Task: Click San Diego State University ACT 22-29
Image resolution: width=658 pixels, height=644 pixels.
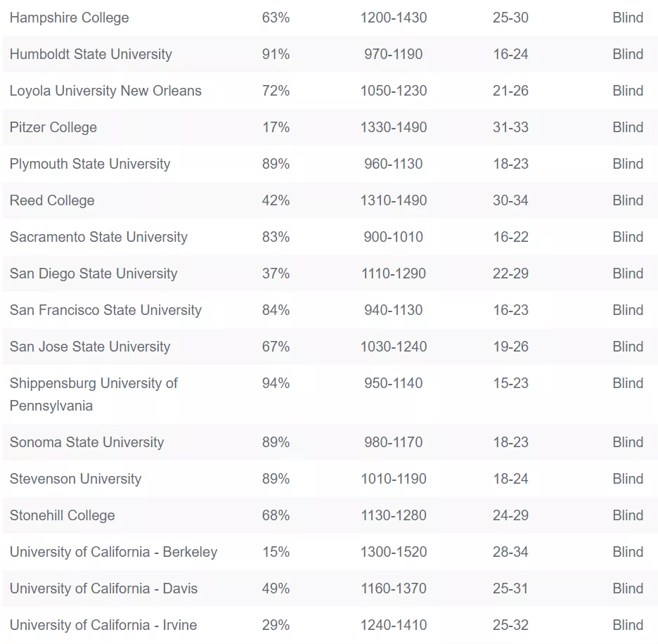Action: [510, 273]
